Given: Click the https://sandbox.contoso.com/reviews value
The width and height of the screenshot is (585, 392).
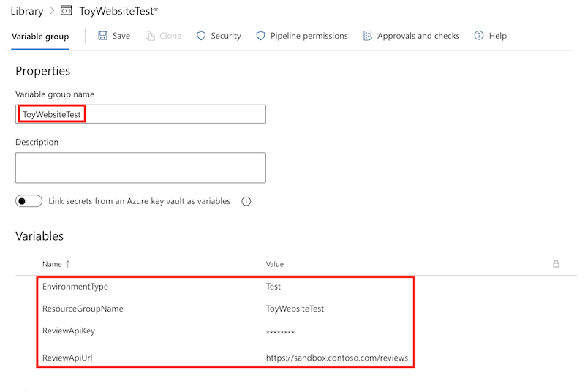Looking at the screenshot, I should (x=337, y=358).
